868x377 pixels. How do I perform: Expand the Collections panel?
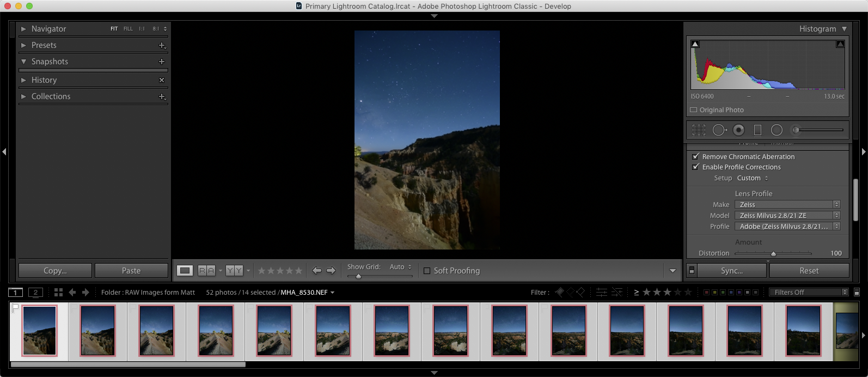23,96
